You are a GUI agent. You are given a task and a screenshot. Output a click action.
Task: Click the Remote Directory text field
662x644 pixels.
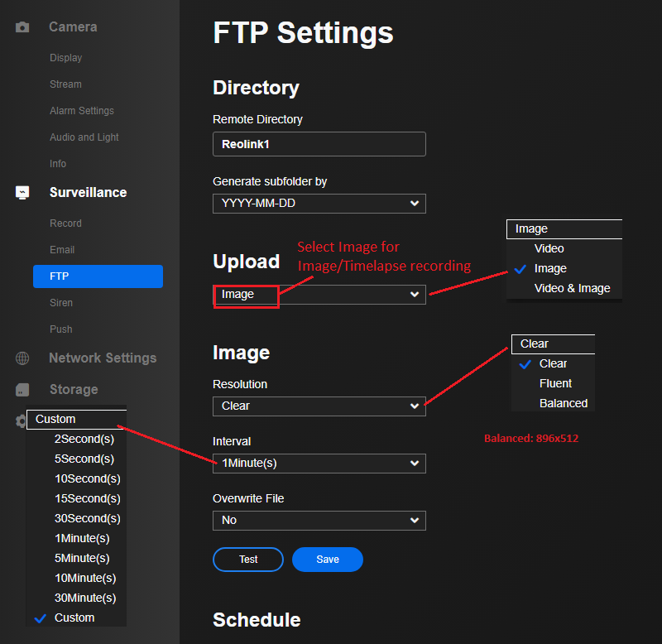319,144
